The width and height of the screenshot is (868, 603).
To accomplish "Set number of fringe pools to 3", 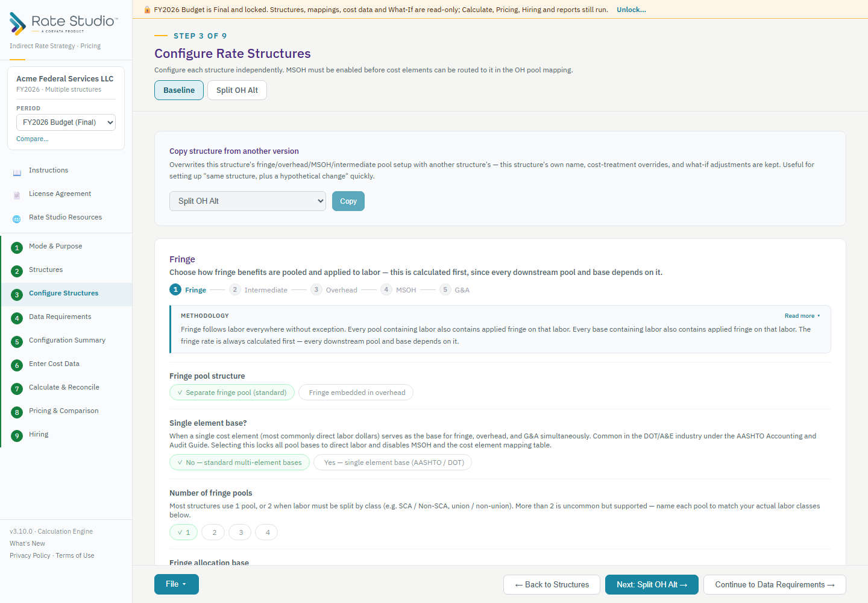I will point(241,532).
